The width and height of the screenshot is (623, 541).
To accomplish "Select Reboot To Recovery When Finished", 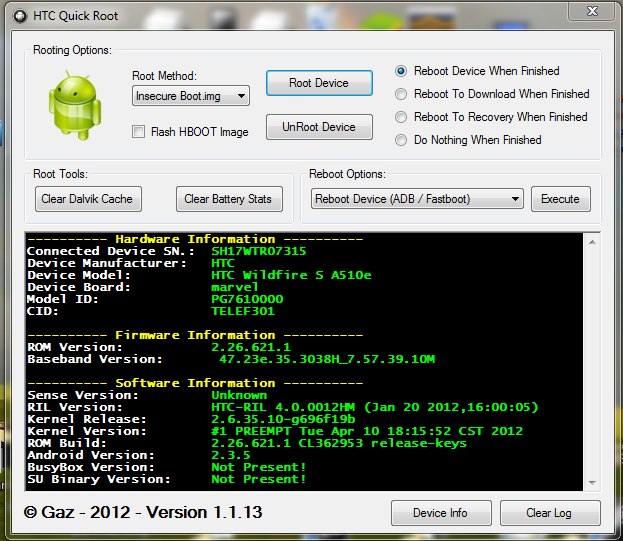I will tap(401, 117).
